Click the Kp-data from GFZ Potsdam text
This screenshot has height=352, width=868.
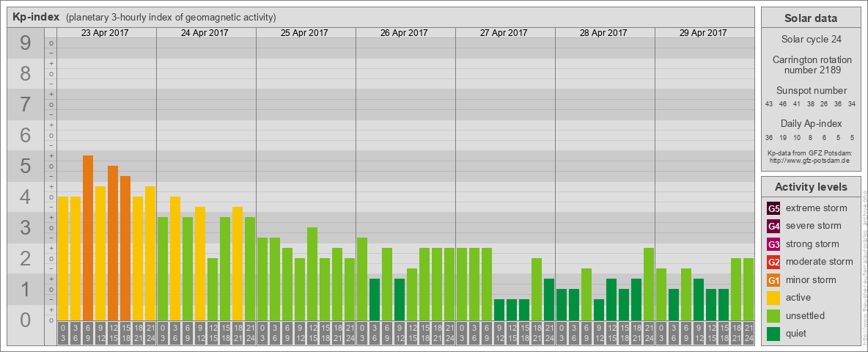[x=809, y=153]
